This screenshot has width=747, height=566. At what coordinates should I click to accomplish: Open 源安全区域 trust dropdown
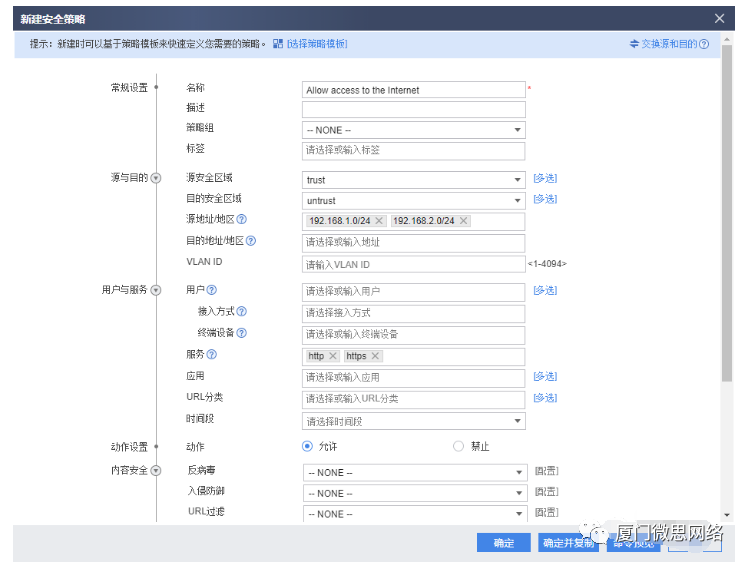[x=414, y=180]
